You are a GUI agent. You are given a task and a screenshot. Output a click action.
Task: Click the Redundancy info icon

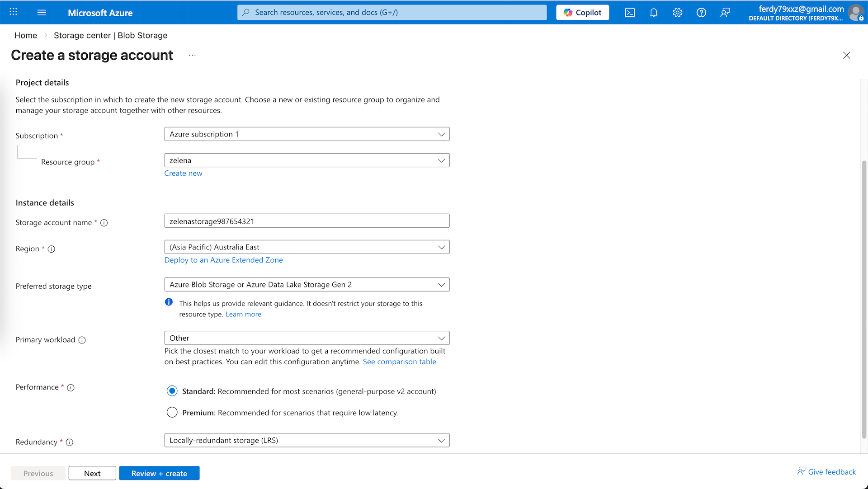pyautogui.click(x=70, y=442)
